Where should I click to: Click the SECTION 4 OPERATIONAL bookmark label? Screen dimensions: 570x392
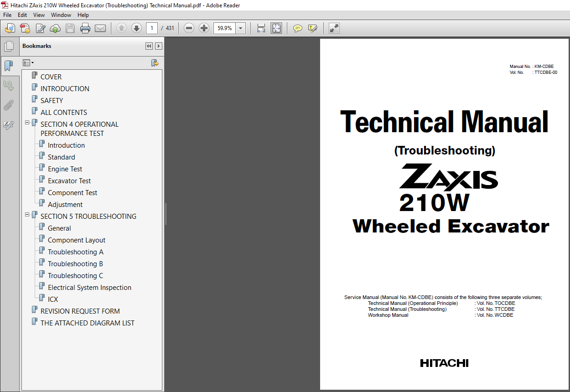pyautogui.click(x=79, y=129)
